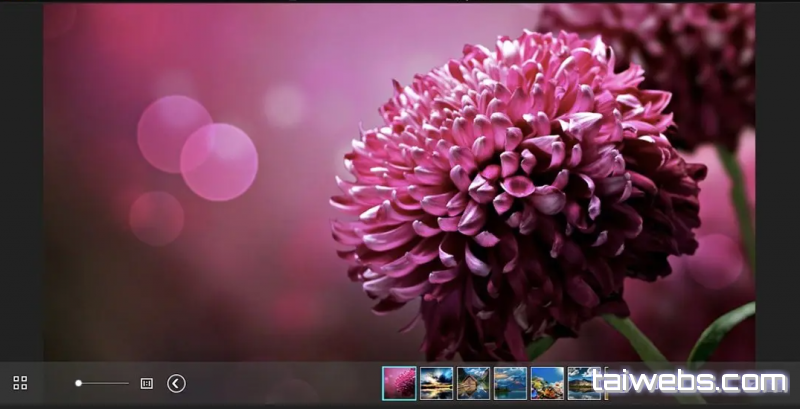The width and height of the screenshot is (800, 409).
Task: Click the fit-to-window icon
Action: [146, 383]
